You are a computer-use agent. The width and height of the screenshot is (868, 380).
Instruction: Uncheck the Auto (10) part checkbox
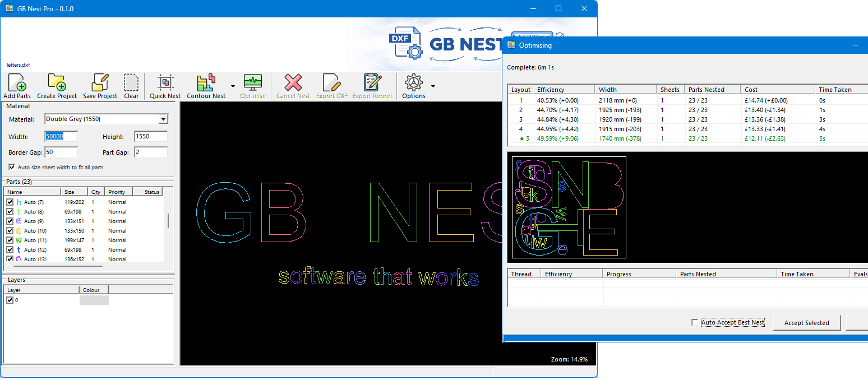coord(10,231)
